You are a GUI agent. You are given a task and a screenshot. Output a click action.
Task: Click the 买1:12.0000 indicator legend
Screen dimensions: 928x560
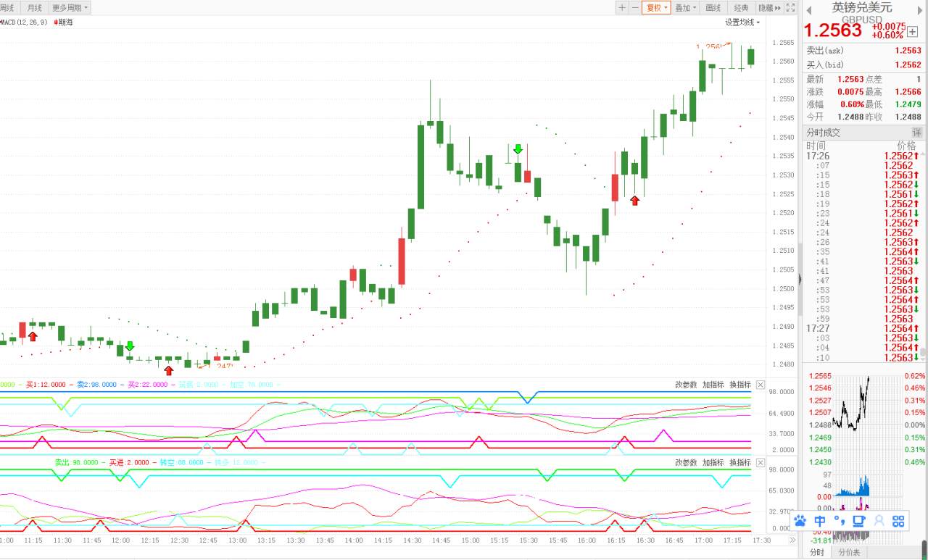46,385
